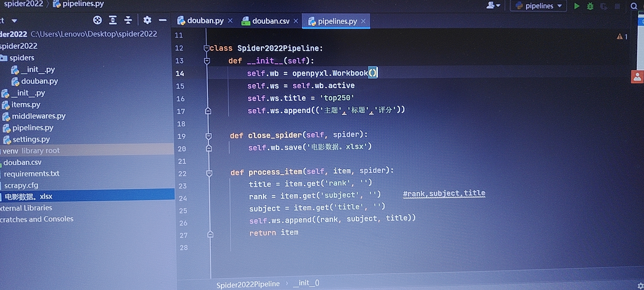The height and width of the screenshot is (290, 644).
Task: Click the Debug bug icon
Action: (x=590, y=6)
